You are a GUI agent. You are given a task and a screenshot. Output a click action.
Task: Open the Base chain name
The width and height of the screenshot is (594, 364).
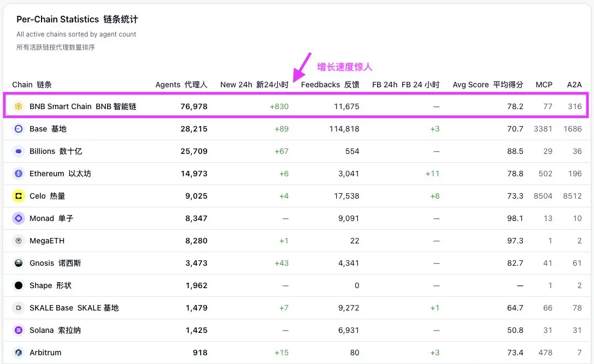(x=48, y=129)
